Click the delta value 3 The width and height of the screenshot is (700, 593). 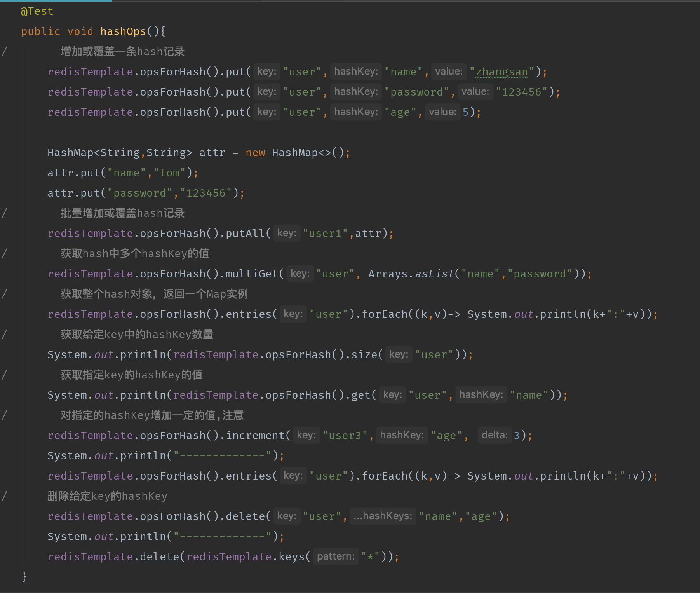(x=517, y=436)
